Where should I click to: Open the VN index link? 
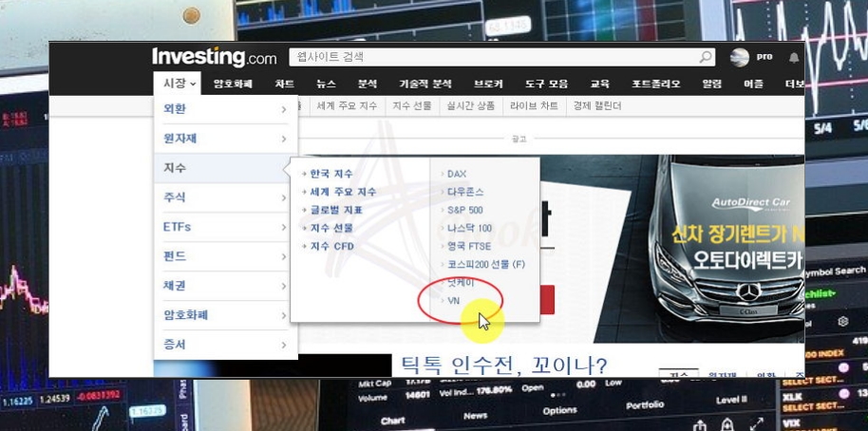point(453,301)
